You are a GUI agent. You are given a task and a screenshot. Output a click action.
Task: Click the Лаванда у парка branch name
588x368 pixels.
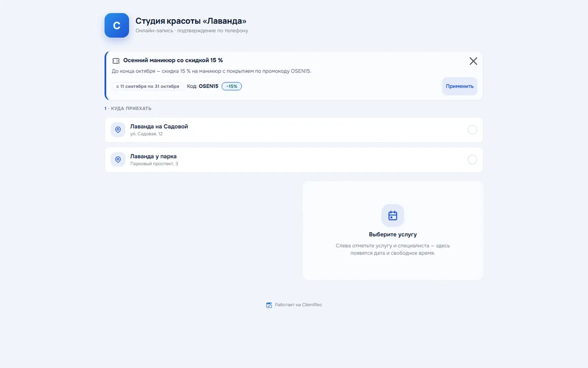pos(153,156)
